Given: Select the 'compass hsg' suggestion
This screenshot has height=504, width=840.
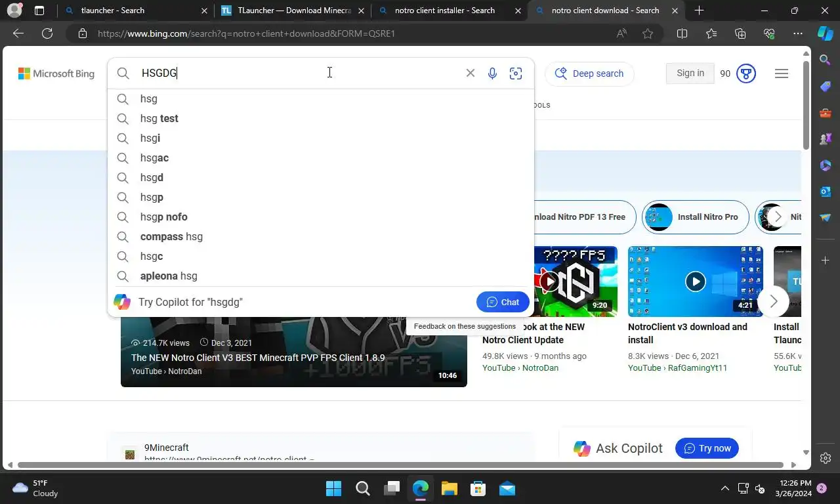Looking at the screenshot, I should coord(321,236).
